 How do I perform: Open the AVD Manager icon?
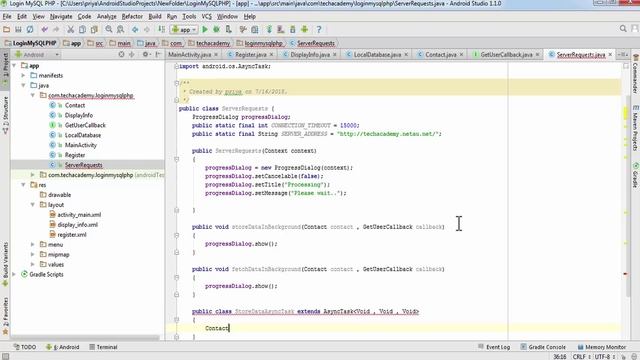[x=281, y=29]
